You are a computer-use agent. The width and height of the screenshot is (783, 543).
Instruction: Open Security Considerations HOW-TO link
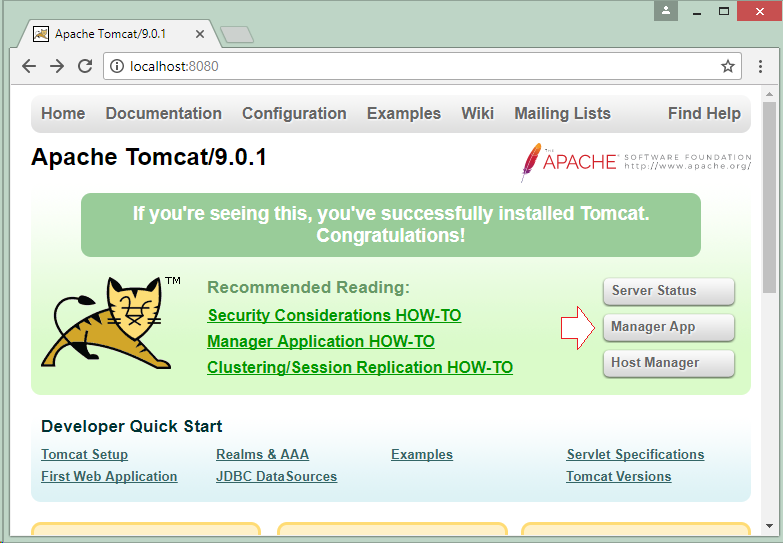334,315
